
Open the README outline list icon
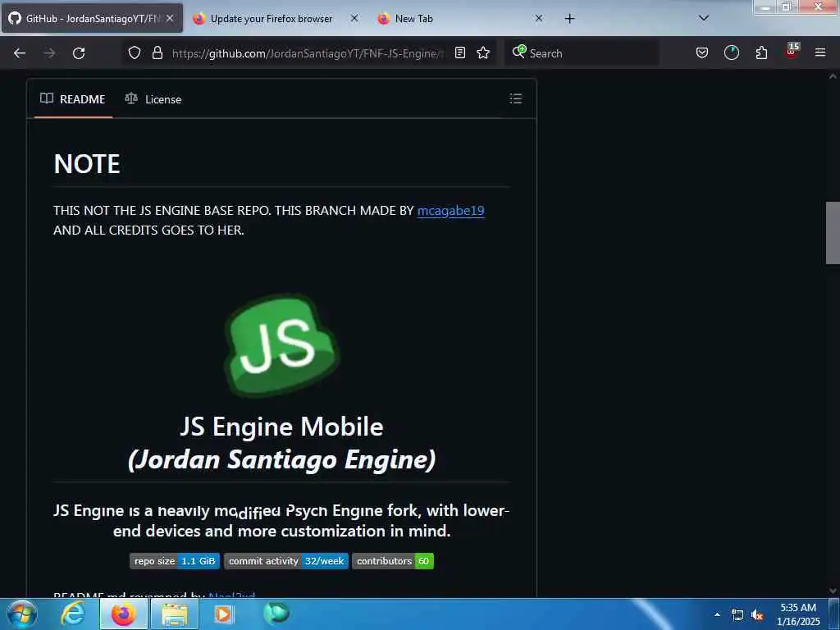tap(515, 98)
